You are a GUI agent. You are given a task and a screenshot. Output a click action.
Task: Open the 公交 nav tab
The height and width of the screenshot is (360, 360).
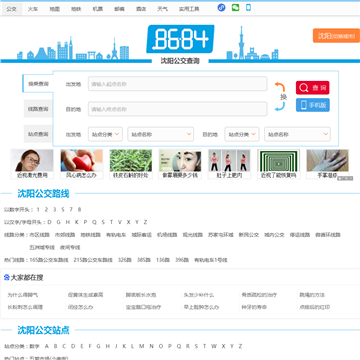click(11, 9)
